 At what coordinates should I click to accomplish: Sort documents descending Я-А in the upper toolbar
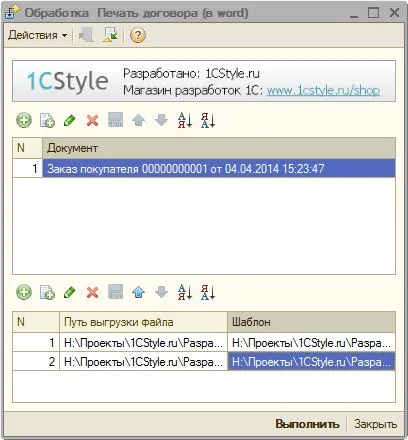(208, 120)
